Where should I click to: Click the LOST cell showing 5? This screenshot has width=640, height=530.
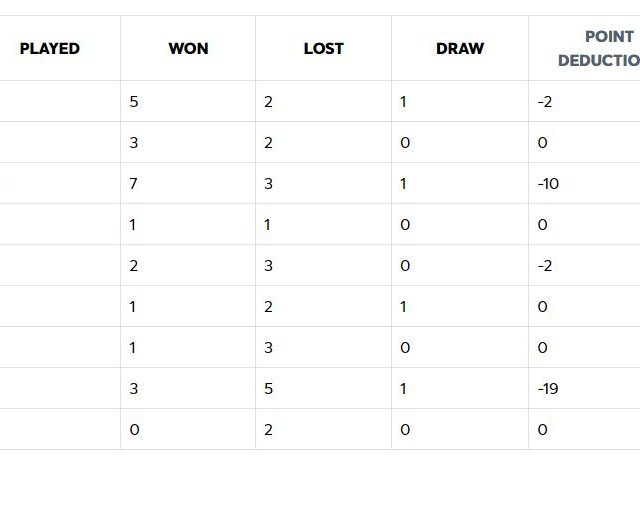(x=269, y=389)
